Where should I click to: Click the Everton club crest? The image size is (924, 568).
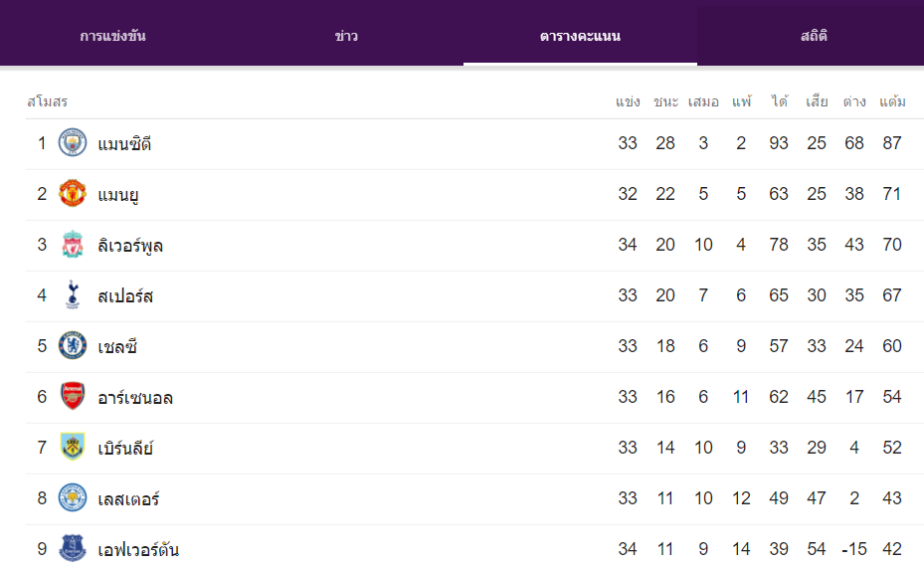click(73, 548)
